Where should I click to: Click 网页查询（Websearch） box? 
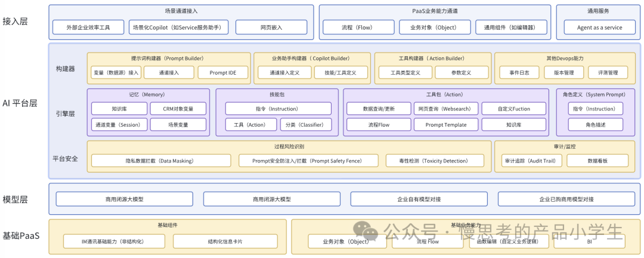pos(446,109)
